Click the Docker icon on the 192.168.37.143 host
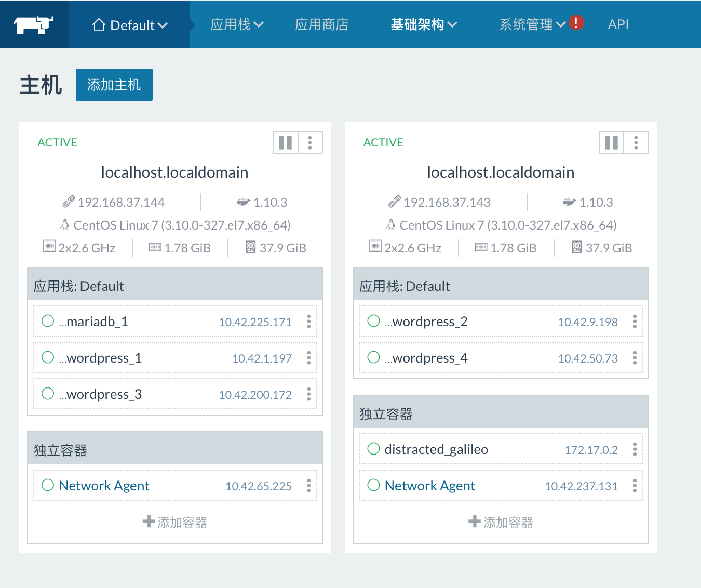Viewport: 701px width, 588px height. coord(570,202)
